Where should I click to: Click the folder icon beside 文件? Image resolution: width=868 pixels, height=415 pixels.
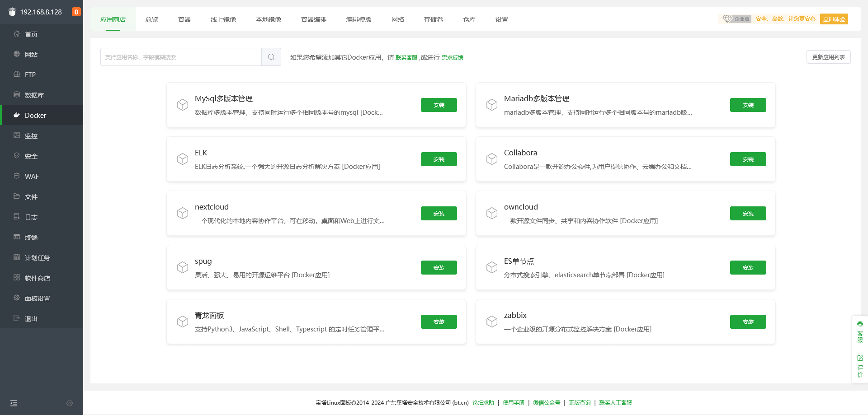tap(17, 196)
